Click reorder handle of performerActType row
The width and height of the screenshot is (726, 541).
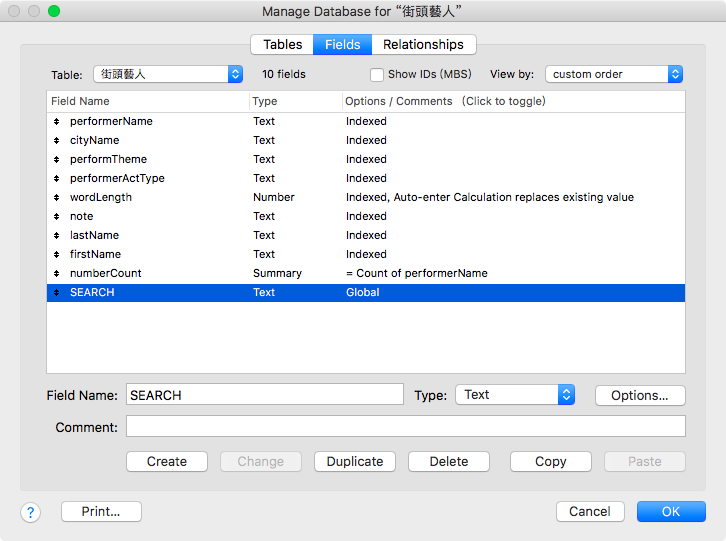click(56, 178)
